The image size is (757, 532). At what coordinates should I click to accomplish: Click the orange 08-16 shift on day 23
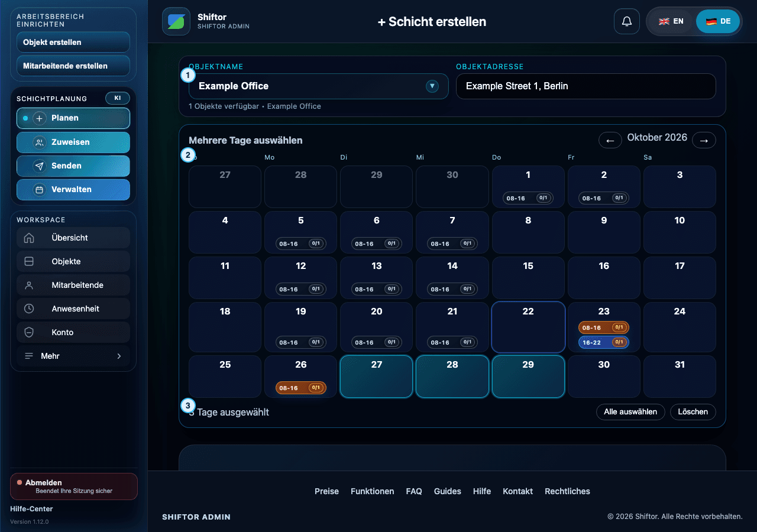point(604,327)
